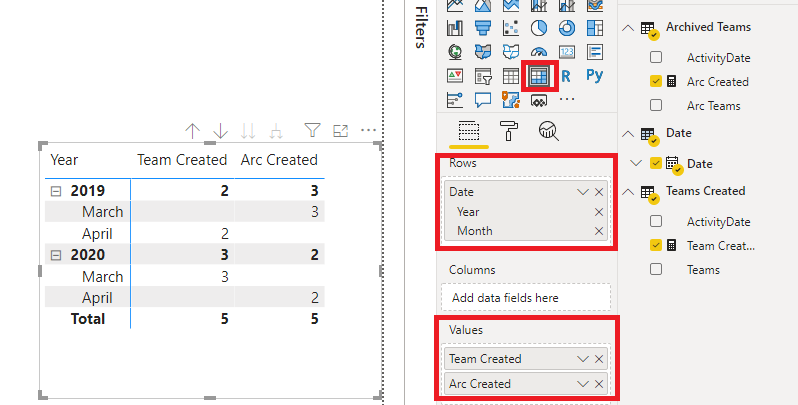This screenshot has height=405, width=798.
Task: Check the Arc Teams field
Action: click(x=656, y=105)
